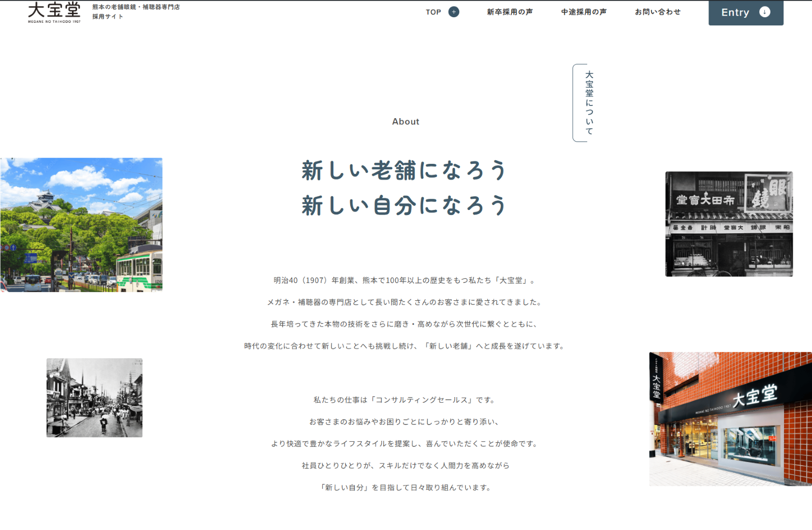Expand the TOP navigation menu

point(433,12)
